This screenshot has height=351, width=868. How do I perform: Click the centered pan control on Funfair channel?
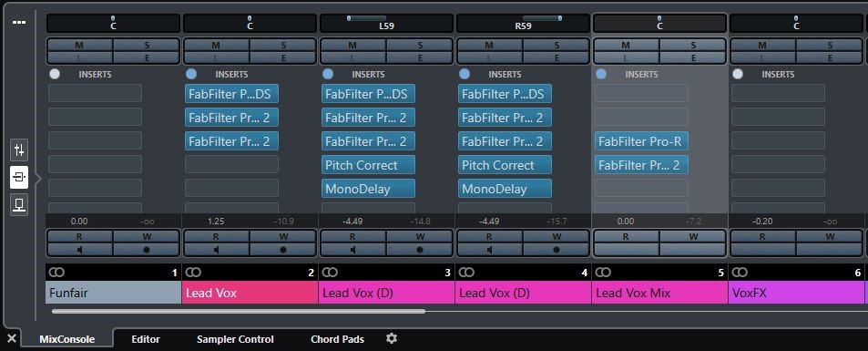[x=114, y=24]
